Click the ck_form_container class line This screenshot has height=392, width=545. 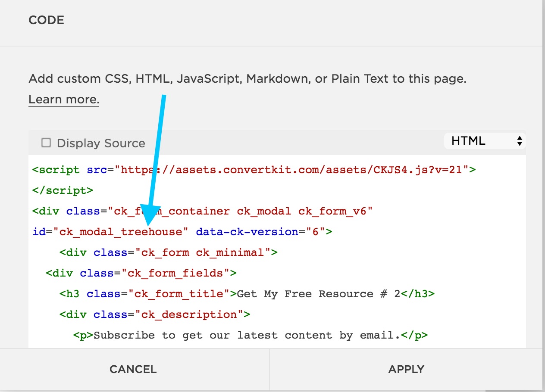point(202,211)
